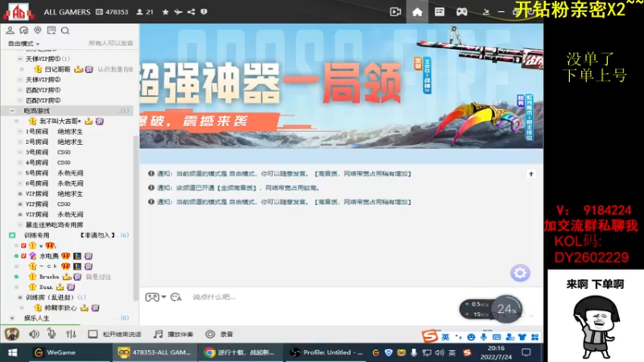The height and width of the screenshot is (362, 644).
Task: Open the game controller dropdown in chat bar
Action: pos(155,297)
